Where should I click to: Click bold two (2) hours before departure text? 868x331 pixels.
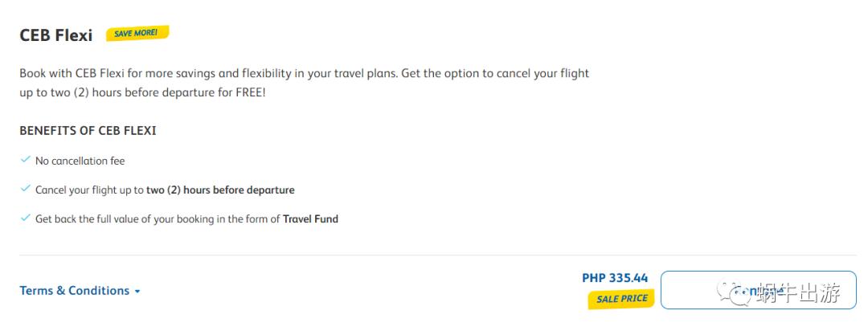220,190
